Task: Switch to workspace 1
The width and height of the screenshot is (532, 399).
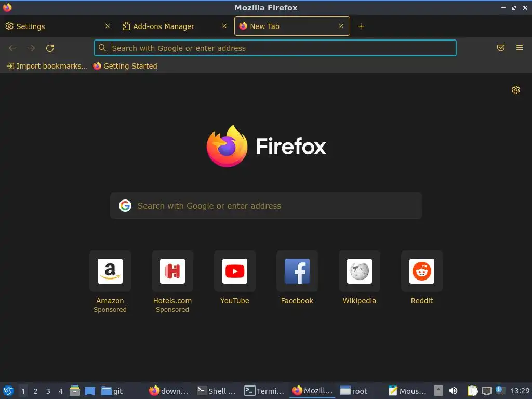Action: 23,391
